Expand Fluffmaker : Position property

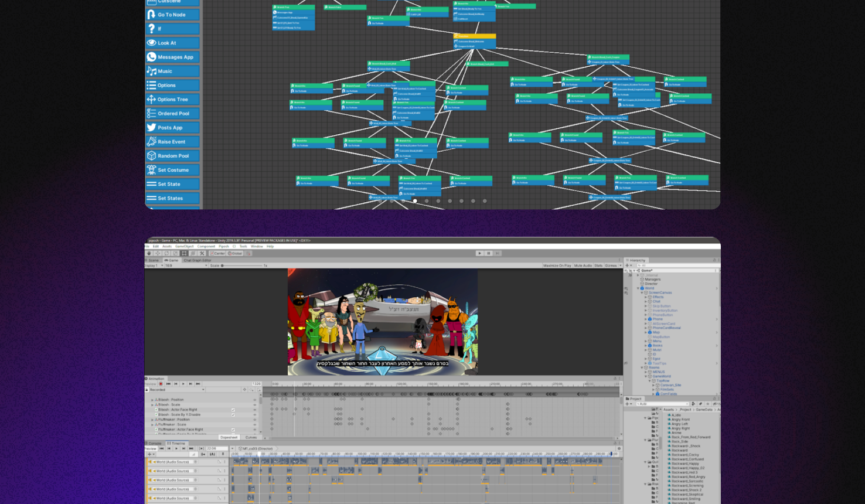tap(152, 420)
